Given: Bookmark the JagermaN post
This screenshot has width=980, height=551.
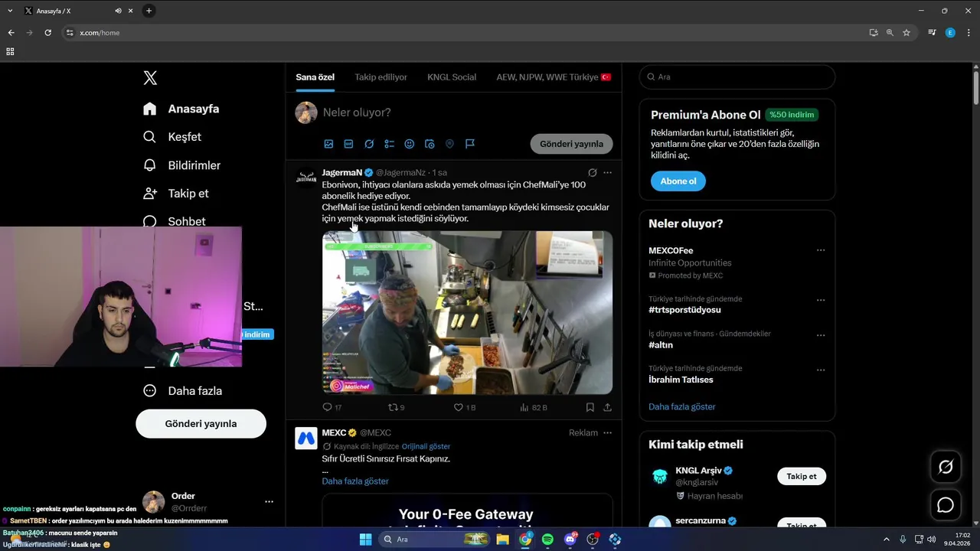Looking at the screenshot, I should 590,407.
